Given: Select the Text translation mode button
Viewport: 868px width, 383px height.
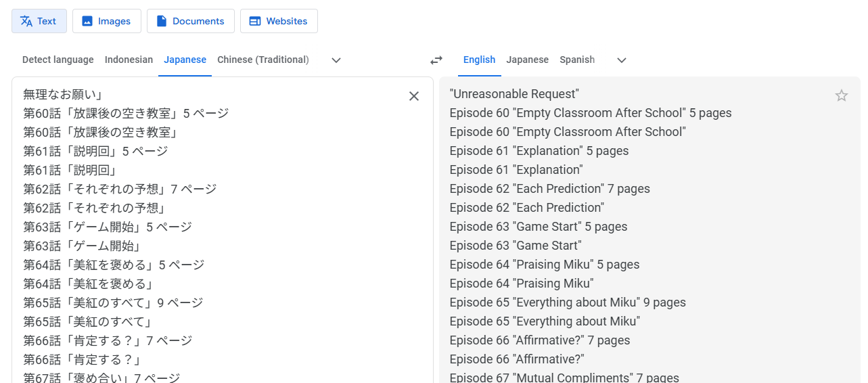Looking at the screenshot, I should tap(39, 21).
